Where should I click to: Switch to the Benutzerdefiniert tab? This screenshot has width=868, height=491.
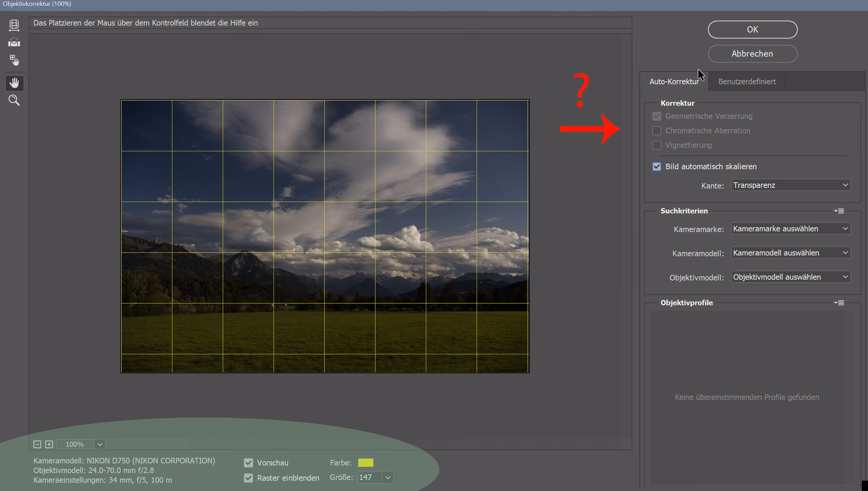pyautogui.click(x=746, y=81)
